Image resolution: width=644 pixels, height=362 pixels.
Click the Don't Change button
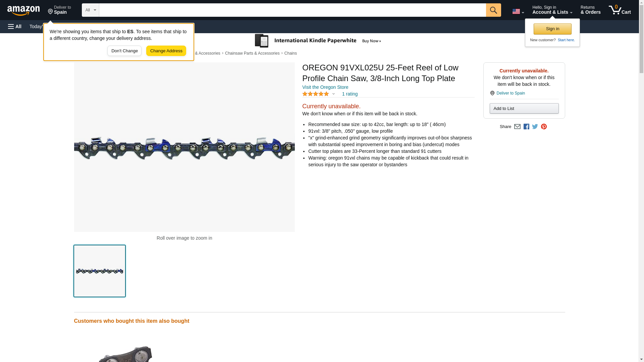[x=124, y=51]
